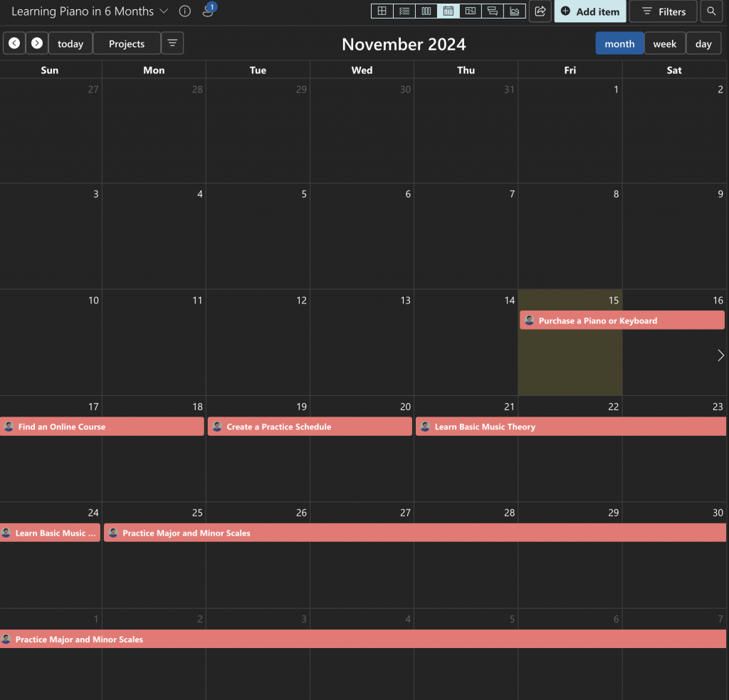Keep month view selected
The width and height of the screenshot is (729, 700).
pos(619,43)
